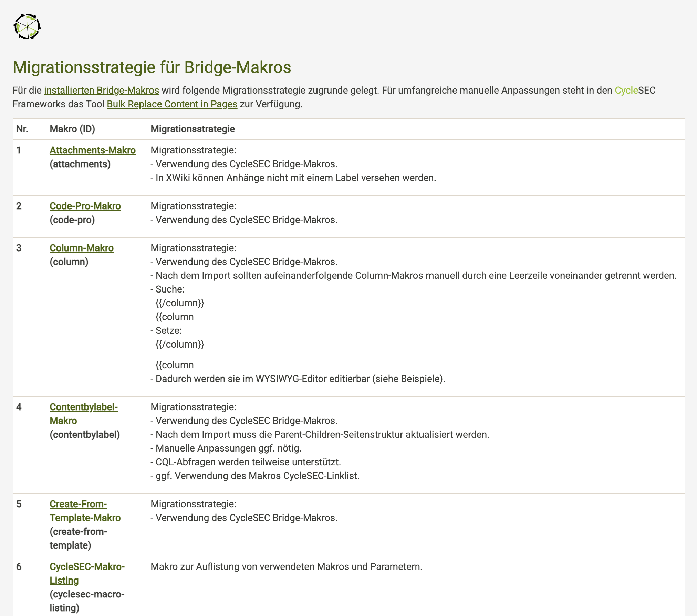Image resolution: width=697 pixels, height=616 pixels.
Task: Open the installierten Bridge-Makros link
Action: point(101,90)
